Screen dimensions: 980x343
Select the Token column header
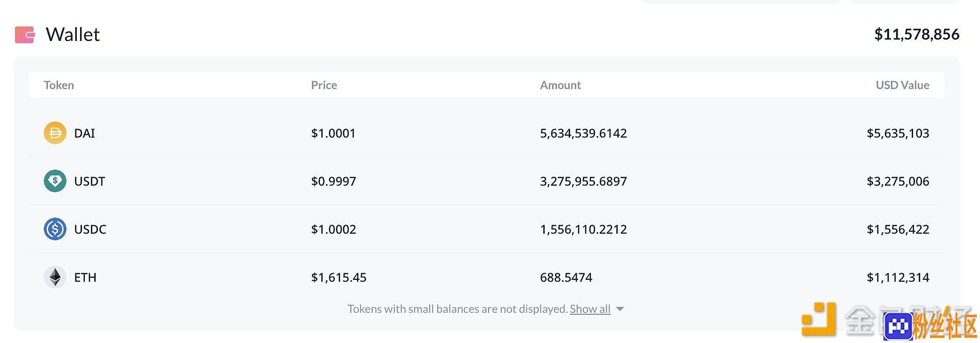pyautogui.click(x=59, y=85)
